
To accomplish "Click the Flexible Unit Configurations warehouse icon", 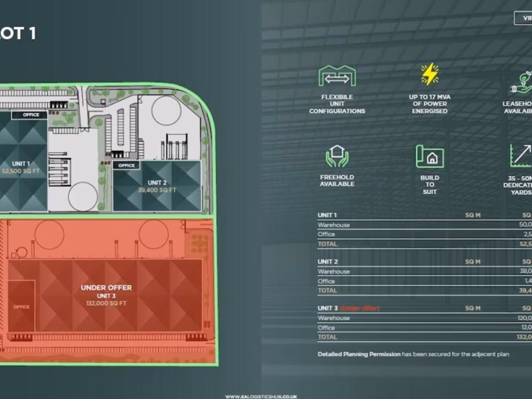I will pyautogui.click(x=337, y=76).
